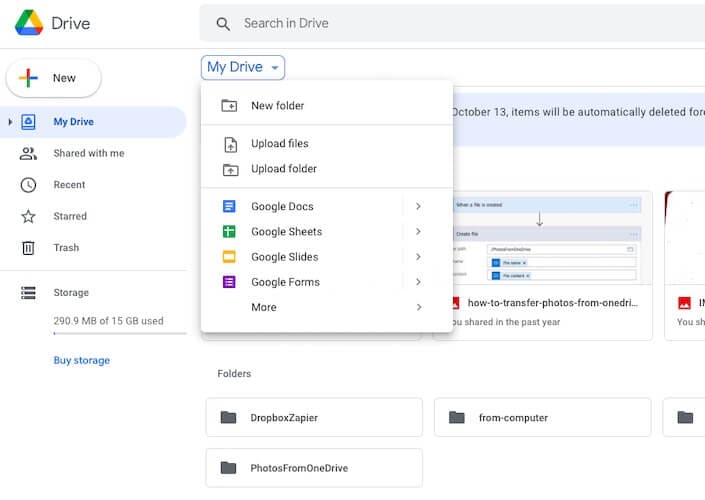Click the green Google Sheets icon
This screenshot has height=500, width=705.
229,232
